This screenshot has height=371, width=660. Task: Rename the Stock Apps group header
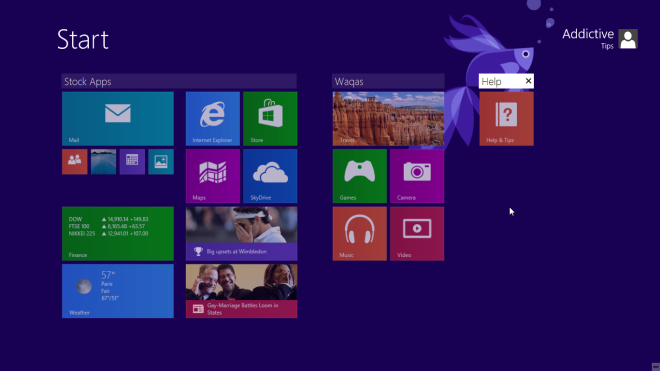[x=179, y=81]
